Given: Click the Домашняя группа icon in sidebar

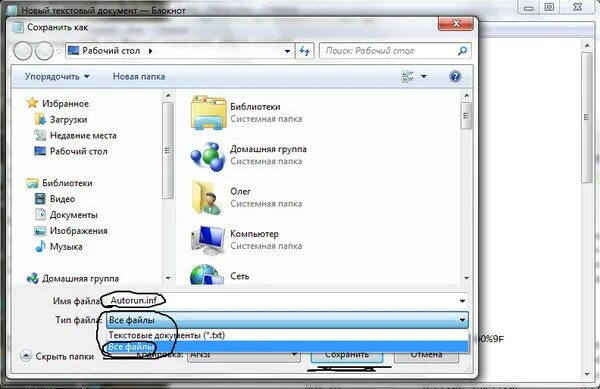Looking at the screenshot, I should [x=32, y=278].
